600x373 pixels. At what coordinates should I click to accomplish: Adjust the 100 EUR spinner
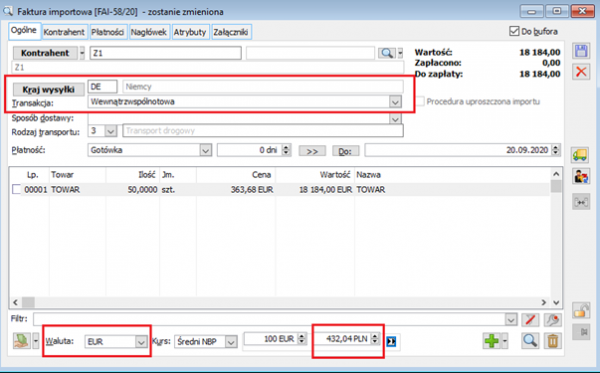coord(302,339)
